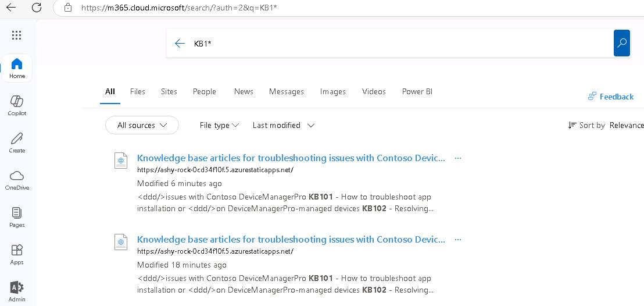Open Create in the sidebar

point(17,143)
